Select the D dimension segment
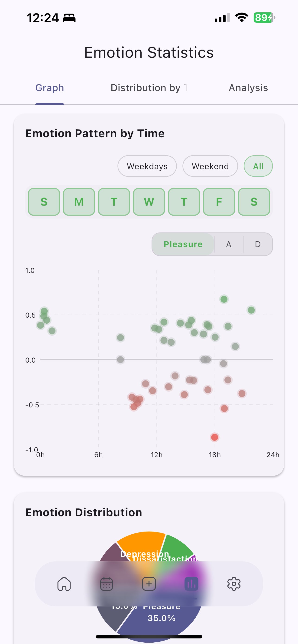Viewport: 298px width, 644px height. coord(258,244)
